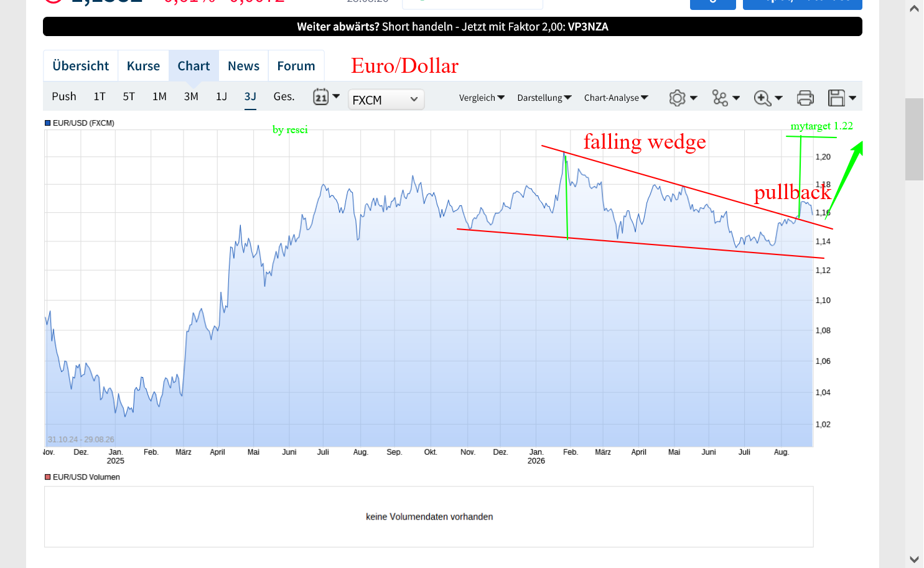Open the connected-nodes drawing tools menu
The width and height of the screenshot is (924, 568).
[726, 98]
